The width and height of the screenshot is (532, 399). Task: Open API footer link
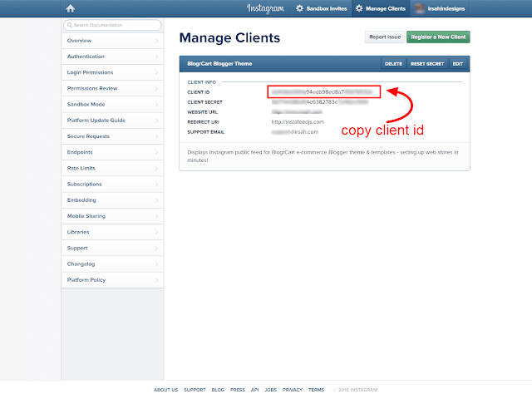255,390
